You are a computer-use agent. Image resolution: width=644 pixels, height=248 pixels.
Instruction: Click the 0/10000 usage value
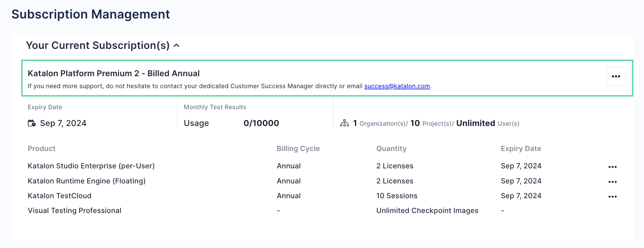(x=261, y=123)
